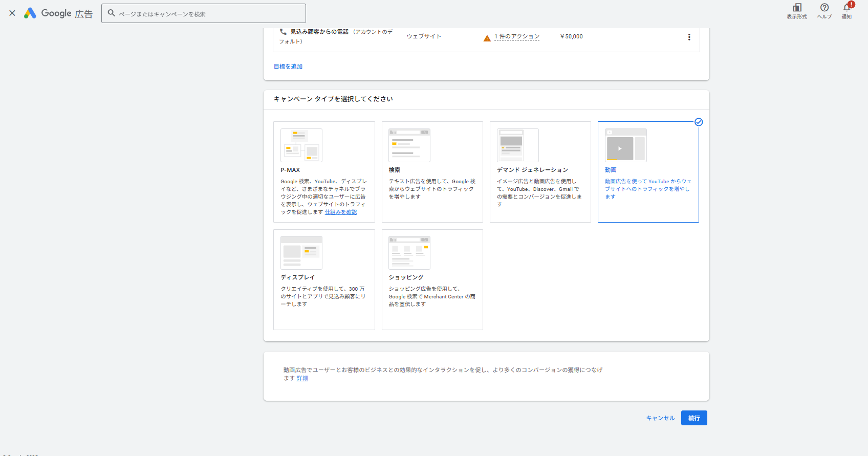This screenshot has width=868, height=456.
Task: Click キャンペーン タイプを選択してください heading
Action: click(x=333, y=99)
